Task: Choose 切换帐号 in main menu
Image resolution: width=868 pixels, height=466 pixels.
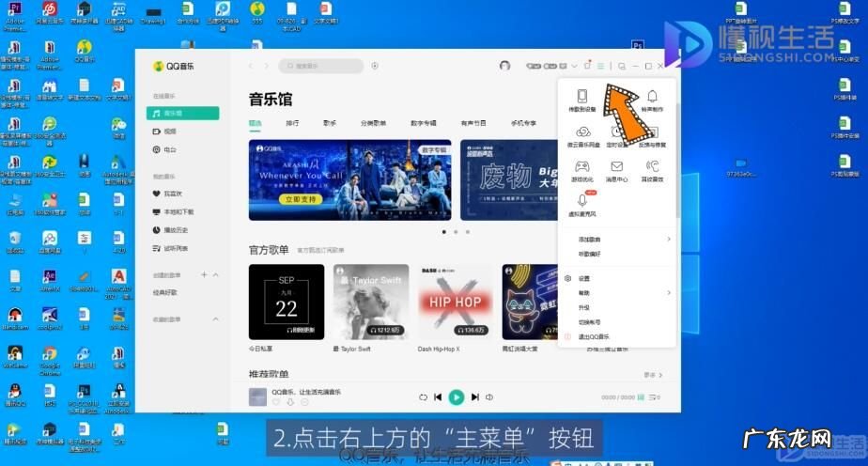Action: click(589, 322)
